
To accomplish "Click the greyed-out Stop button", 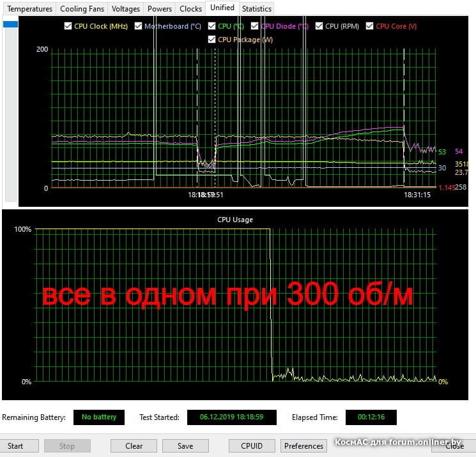I will (x=67, y=446).
